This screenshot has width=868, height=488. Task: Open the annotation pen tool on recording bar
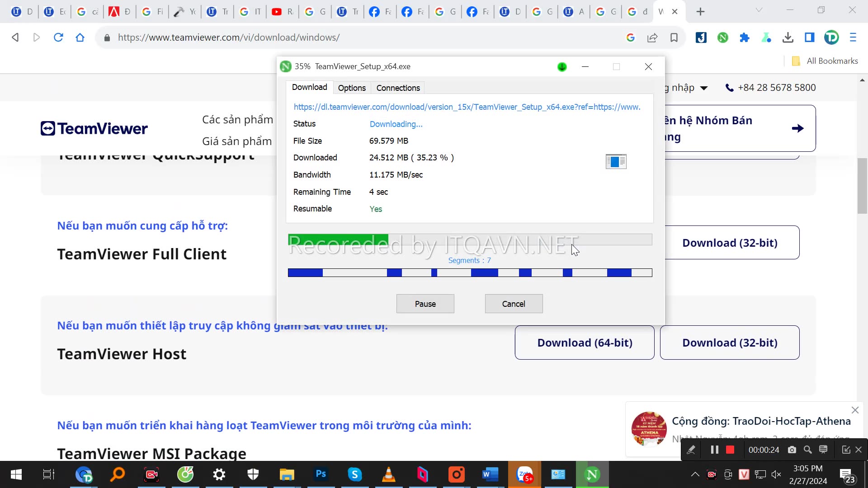691,450
